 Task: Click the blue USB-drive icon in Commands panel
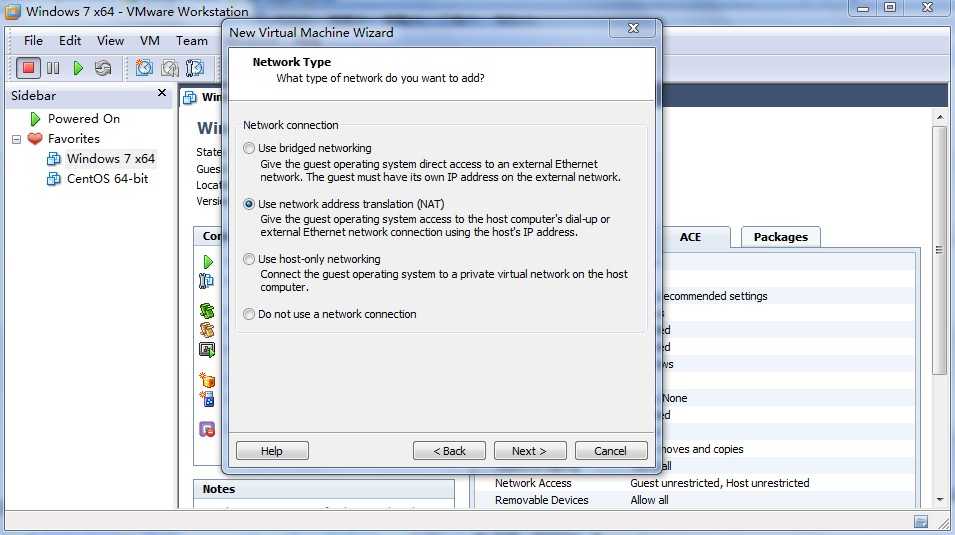(x=208, y=399)
